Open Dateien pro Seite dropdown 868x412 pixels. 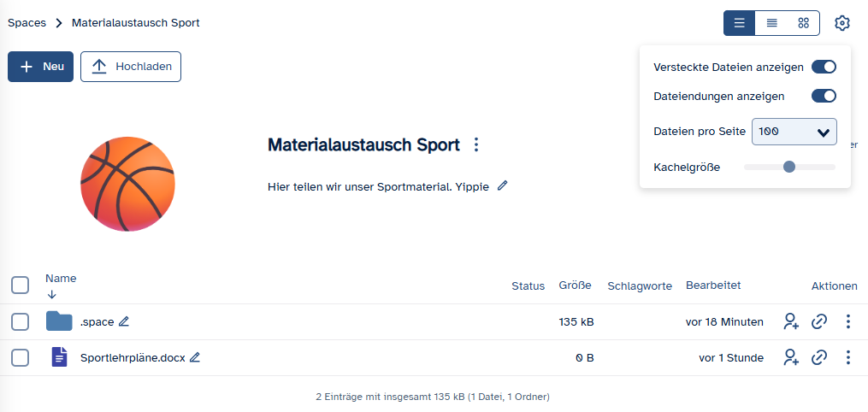point(794,132)
